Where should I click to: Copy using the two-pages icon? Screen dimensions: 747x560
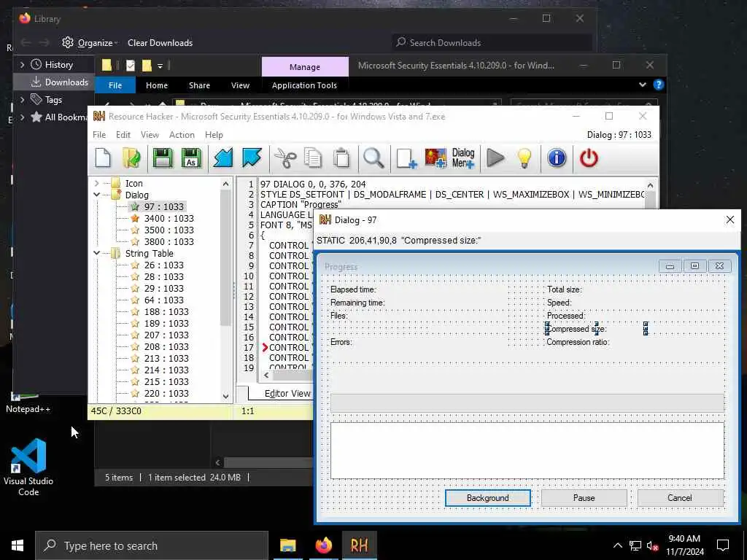pyautogui.click(x=313, y=158)
